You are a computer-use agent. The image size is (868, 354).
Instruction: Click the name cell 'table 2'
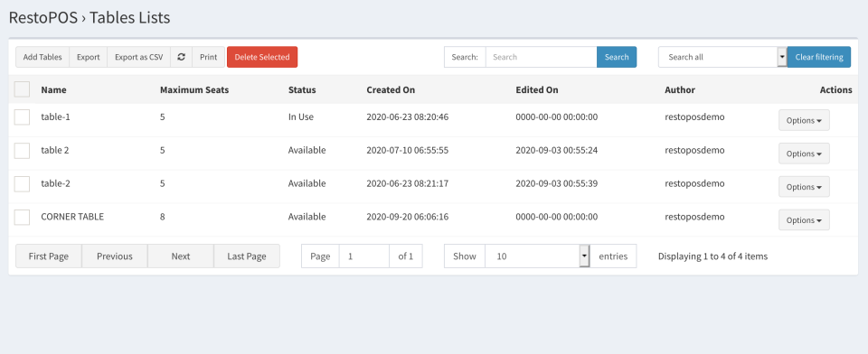pos(55,151)
